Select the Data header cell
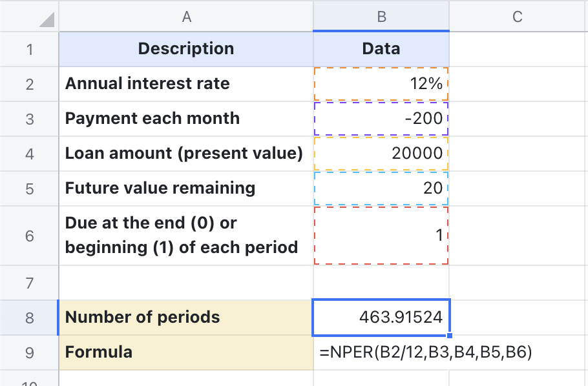588x386 pixels. (x=381, y=48)
